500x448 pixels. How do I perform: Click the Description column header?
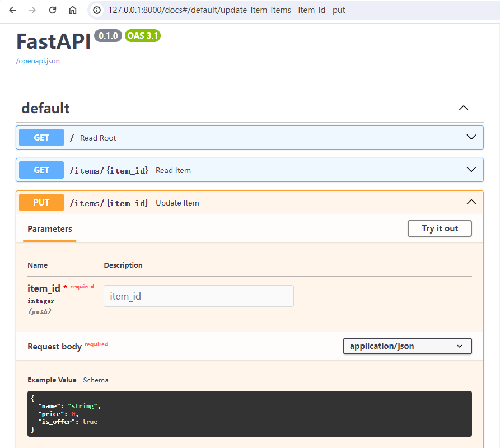coord(123,265)
